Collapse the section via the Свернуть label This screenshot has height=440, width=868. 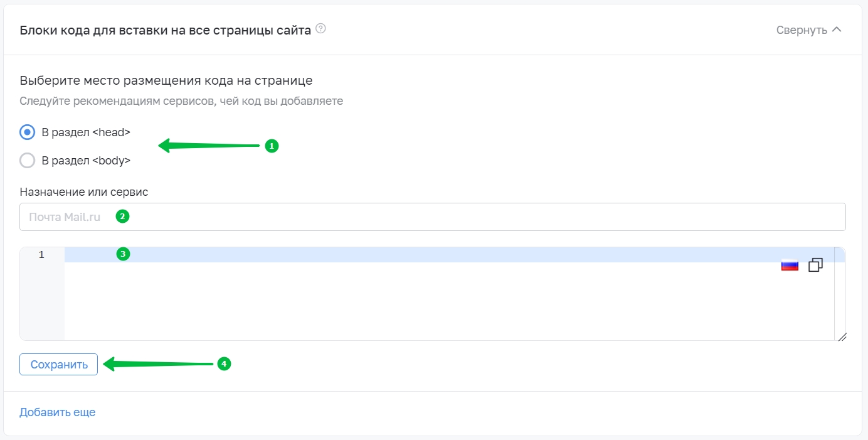pos(802,30)
